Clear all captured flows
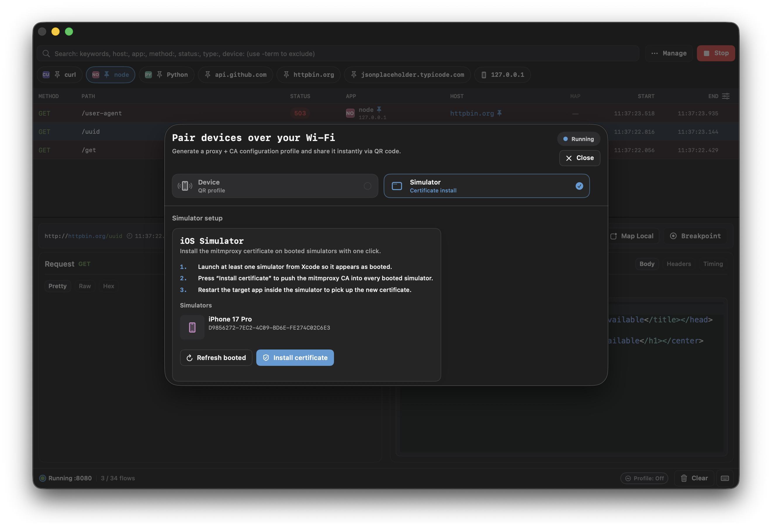Screen dimensions: 772x532 (694, 478)
